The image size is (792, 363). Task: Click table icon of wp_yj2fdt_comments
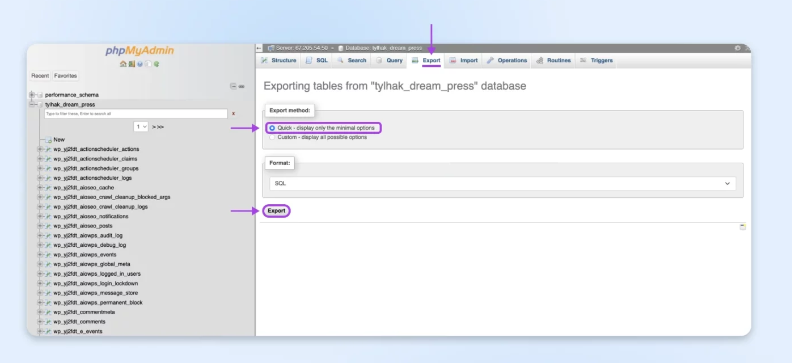tap(48, 322)
